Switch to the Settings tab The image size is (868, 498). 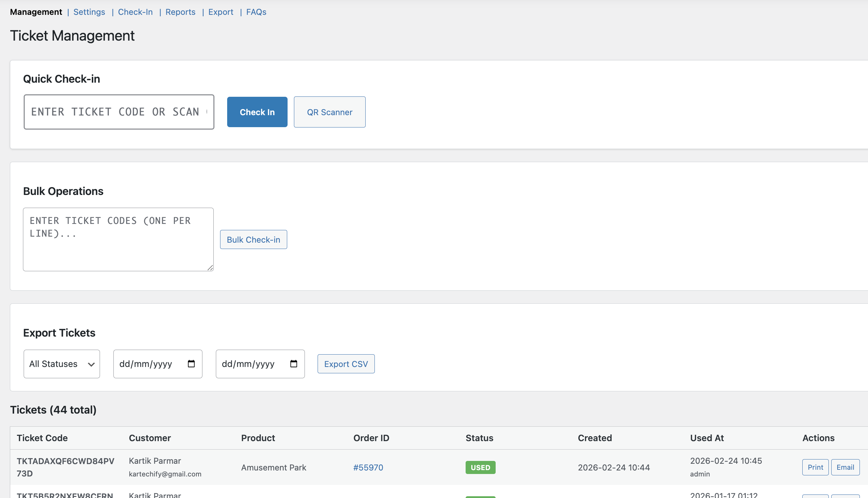tap(89, 12)
